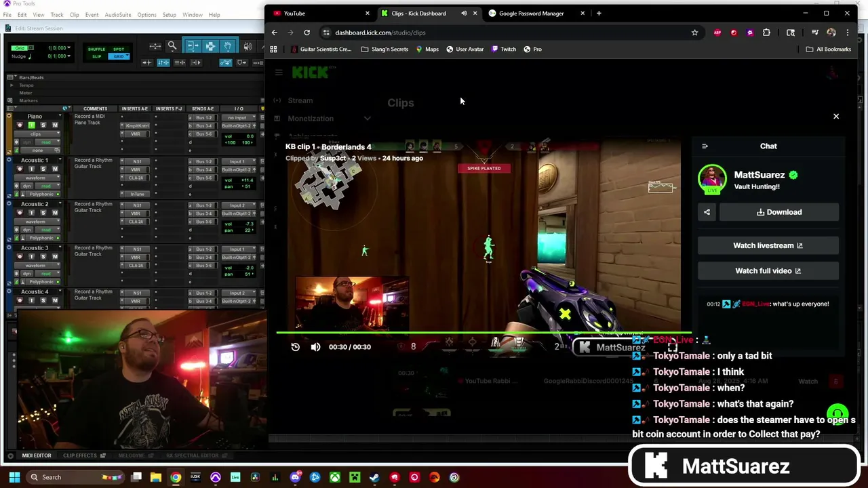Open Chrome apps grid in bookmarks bar
The width and height of the screenshot is (868, 488).
[x=273, y=49]
